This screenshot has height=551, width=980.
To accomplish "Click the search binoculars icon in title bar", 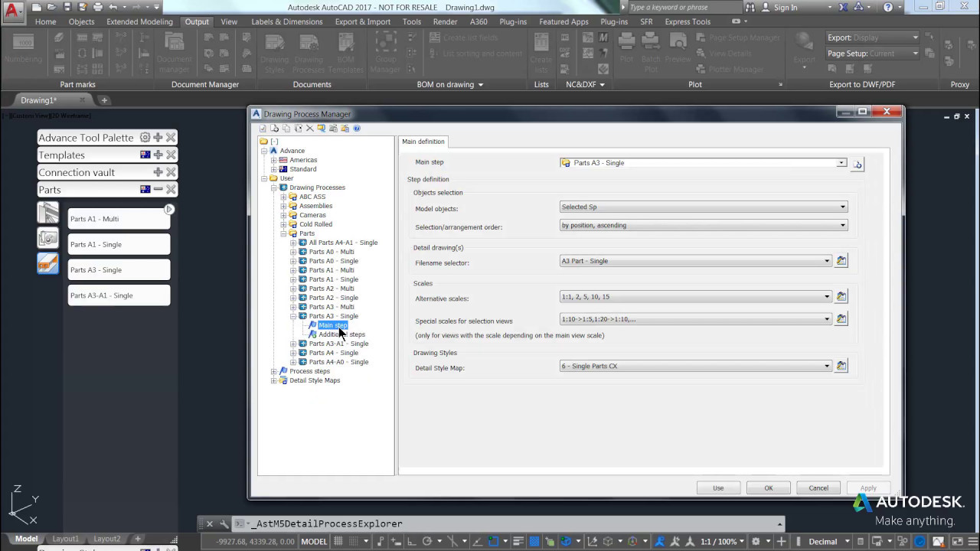I will pos(752,7).
